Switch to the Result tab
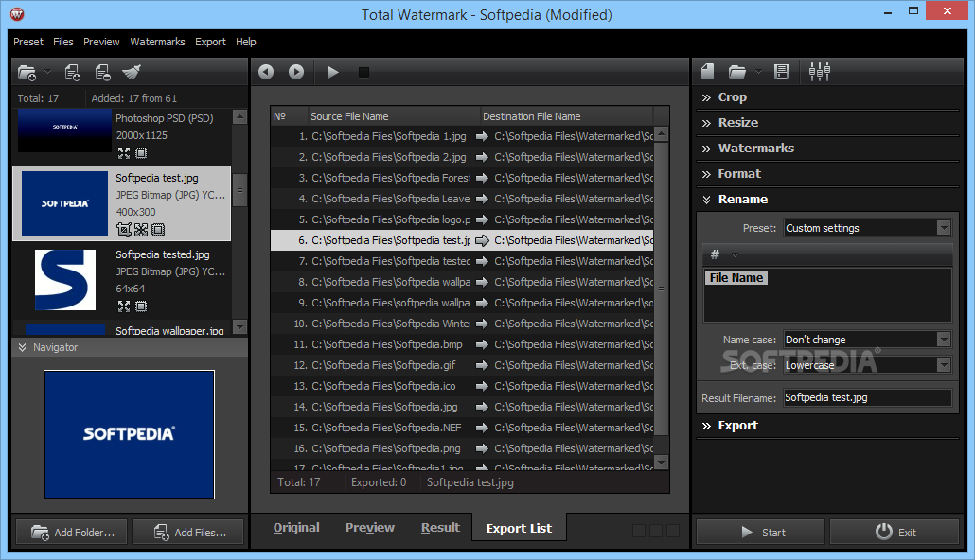Viewport: 975px width, 560px height. [x=440, y=528]
